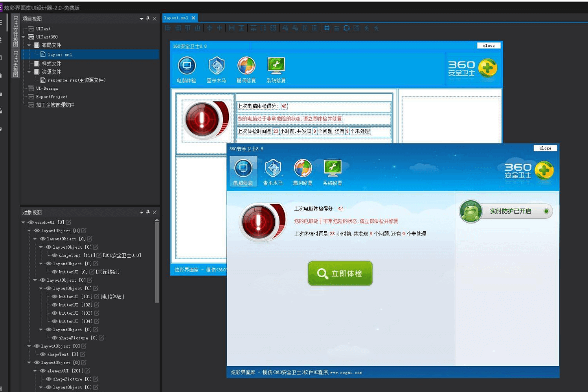Screen dimensions: 588x392
Task: Toggle visibility eye of windowUI [0]
Action: (31, 222)
